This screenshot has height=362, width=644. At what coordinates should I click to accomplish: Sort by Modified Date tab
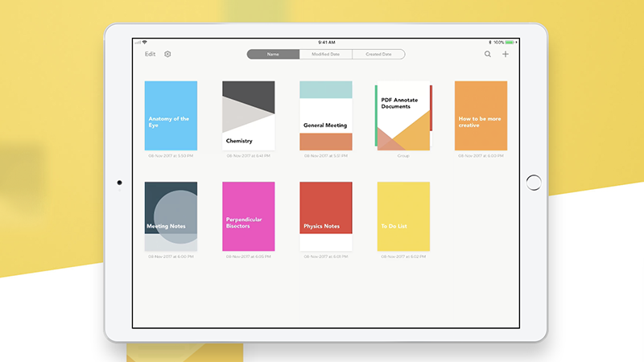point(326,54)
